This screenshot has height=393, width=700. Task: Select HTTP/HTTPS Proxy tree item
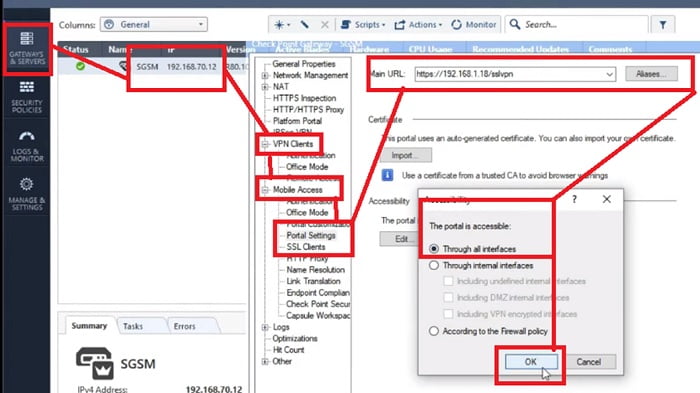coord(308,109)
